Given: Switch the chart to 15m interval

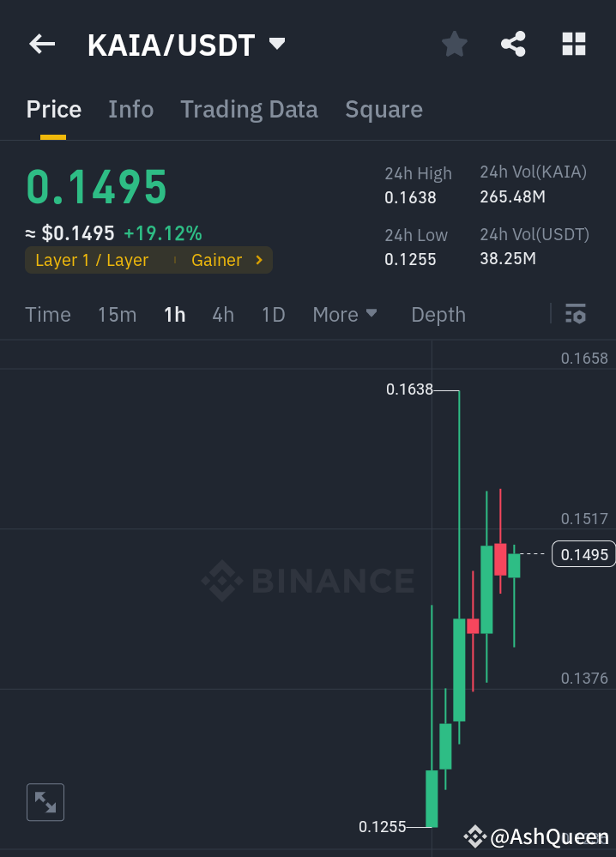Looking at the screenshot, I should pos(117,314).
